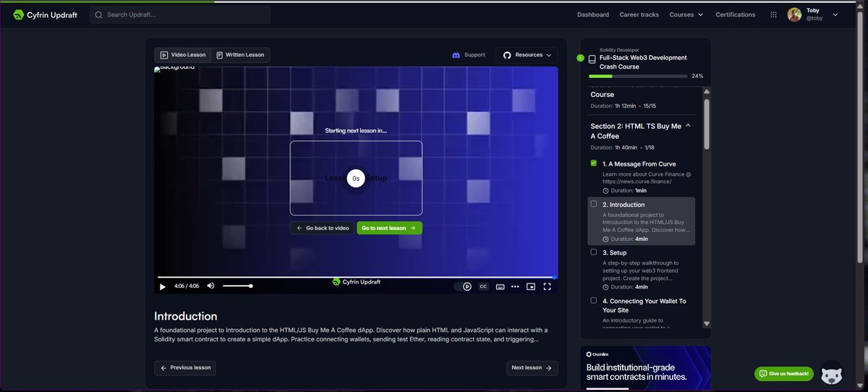Click clock icon of Setup duration
This screenshot has height=392, width=868.
tap(605, 286)
